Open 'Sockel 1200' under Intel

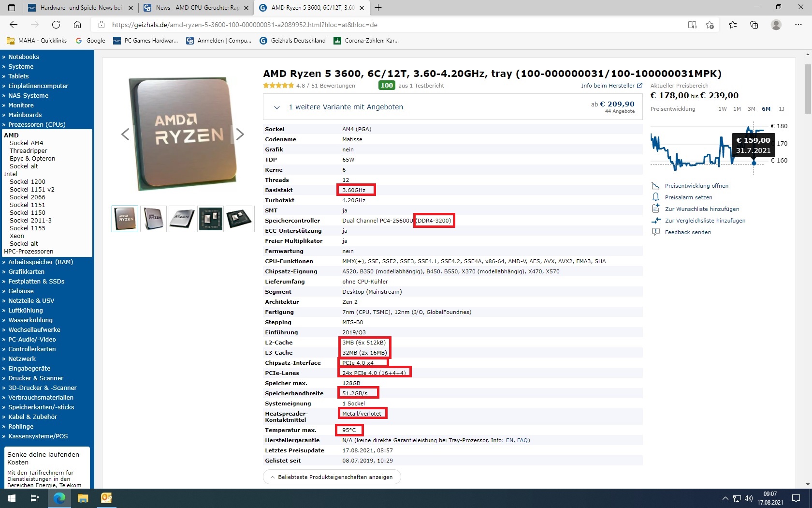point(27,181)
